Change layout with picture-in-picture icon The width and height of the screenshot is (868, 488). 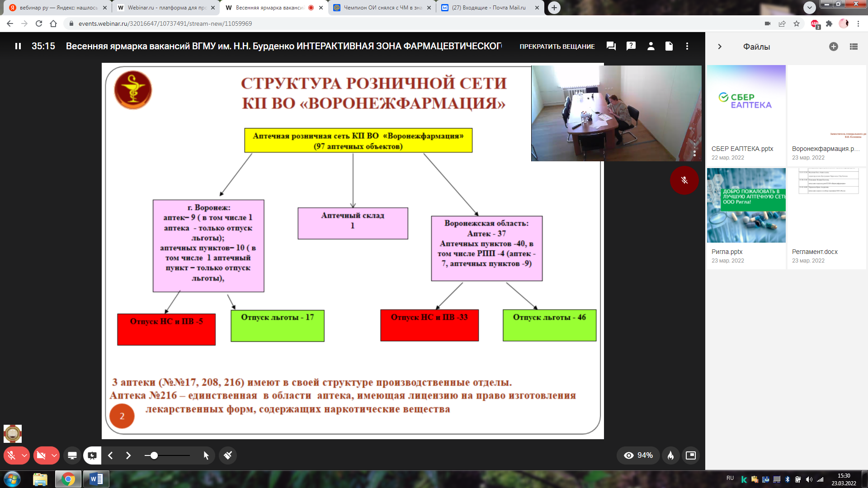point(691,455)
